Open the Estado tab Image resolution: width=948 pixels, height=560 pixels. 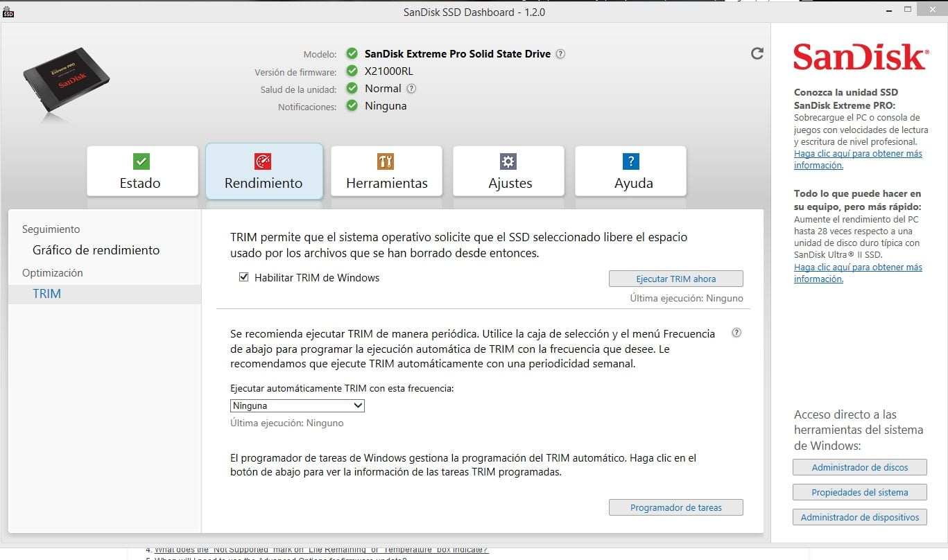(x=142, y=171)
